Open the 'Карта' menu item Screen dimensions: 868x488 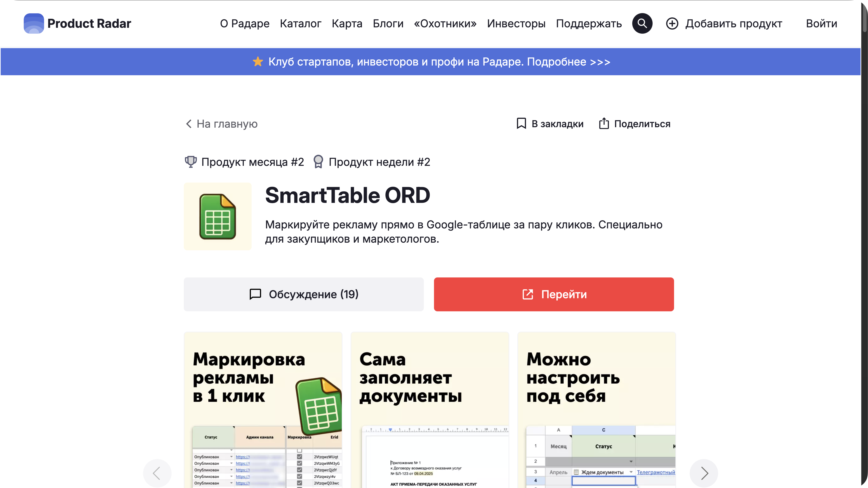[347, 23]
